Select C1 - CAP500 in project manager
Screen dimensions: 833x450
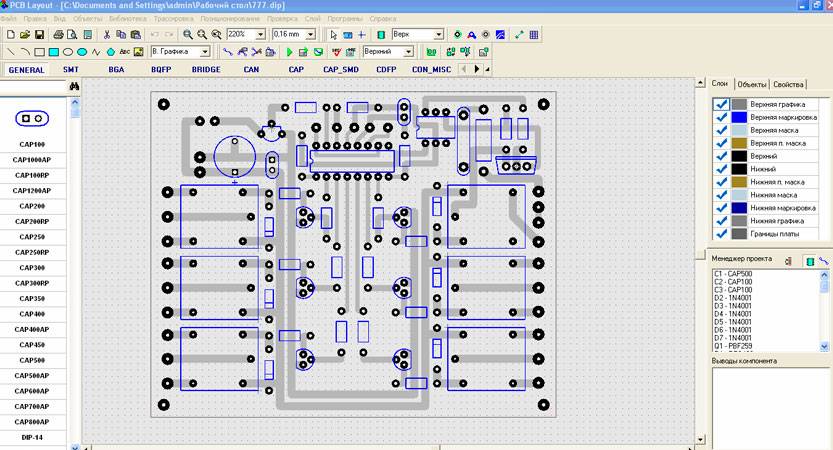pyautogui.click(x=733, y=274)
